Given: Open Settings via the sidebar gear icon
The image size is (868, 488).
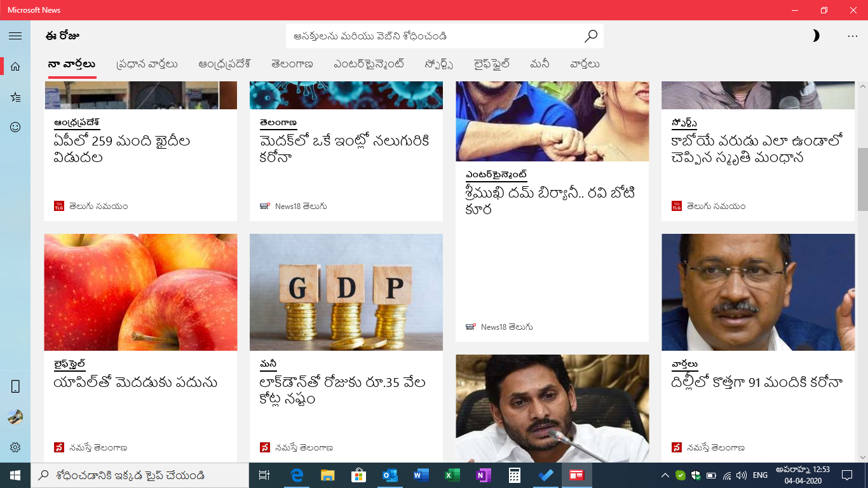Looking at the screenshot, I should pos(15,445).
